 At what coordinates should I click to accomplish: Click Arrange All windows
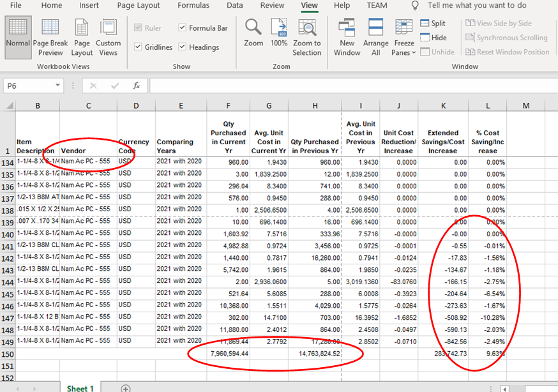(x=376, y=37)
